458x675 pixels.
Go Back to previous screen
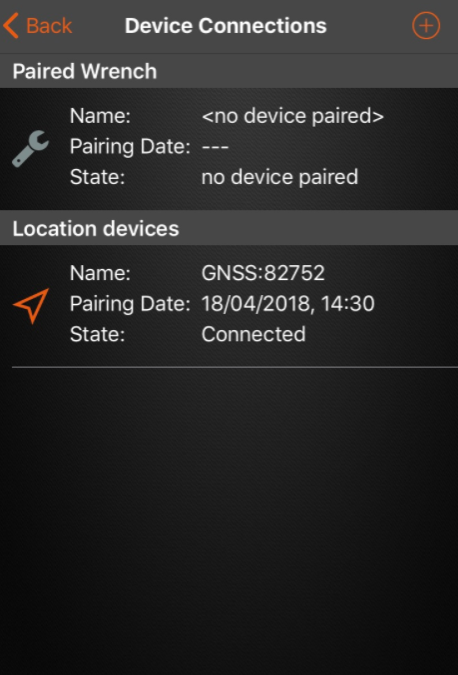click(37, 26)
